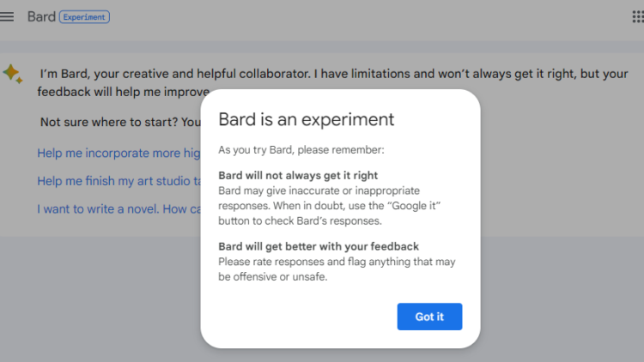Click the 'Bard is an experiment' dialog title

[x=306, y=119]
